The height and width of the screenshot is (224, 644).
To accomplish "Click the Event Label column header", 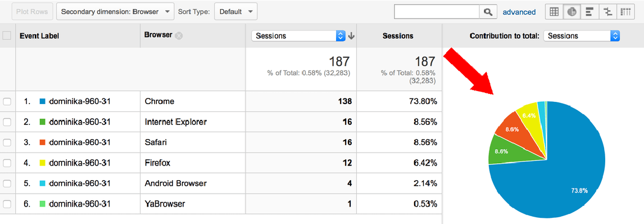I will pos(39,36).
